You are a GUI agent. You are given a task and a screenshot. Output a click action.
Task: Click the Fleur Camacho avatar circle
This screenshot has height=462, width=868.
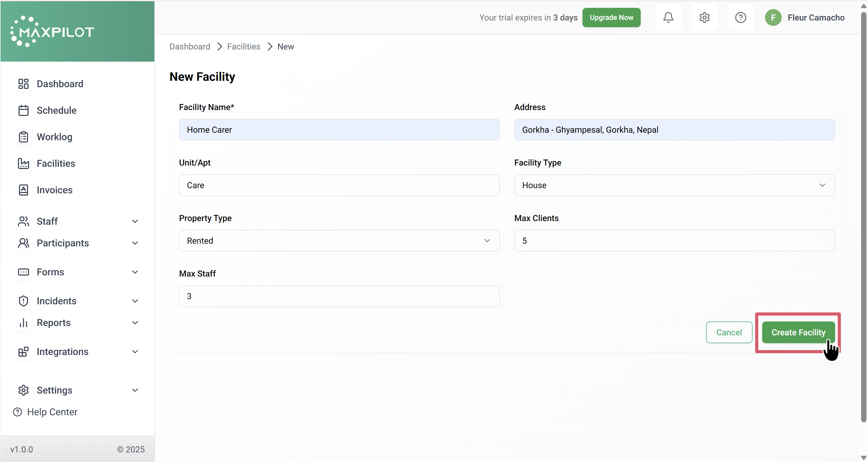773,17
